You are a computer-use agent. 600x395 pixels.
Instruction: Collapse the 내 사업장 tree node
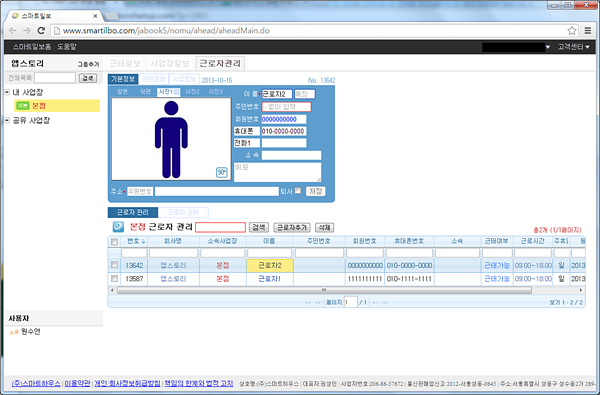point(7,92)
